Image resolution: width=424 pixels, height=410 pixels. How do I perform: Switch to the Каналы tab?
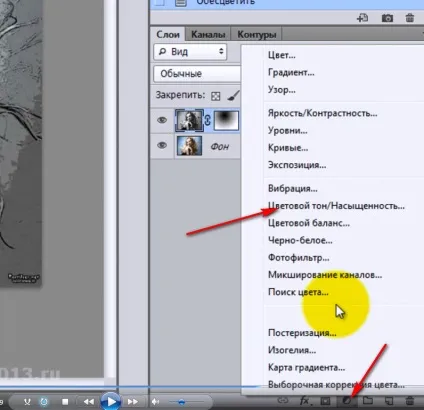coord(208,34)
